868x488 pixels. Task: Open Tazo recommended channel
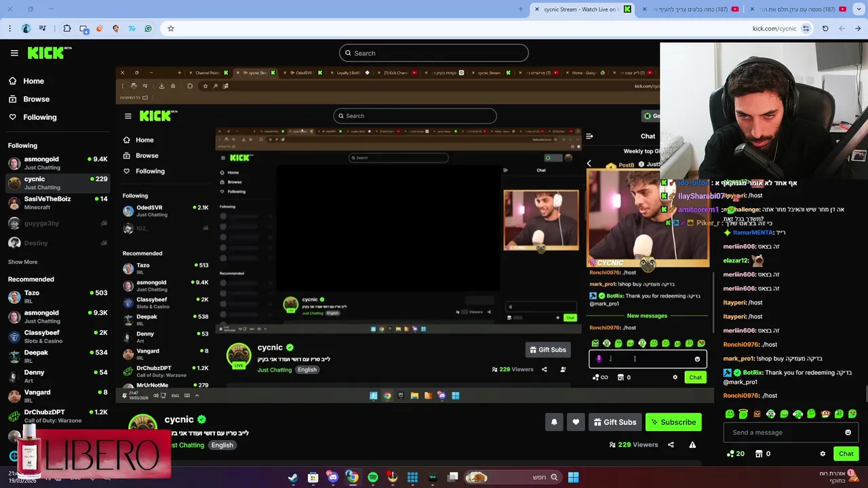(58, 296)
